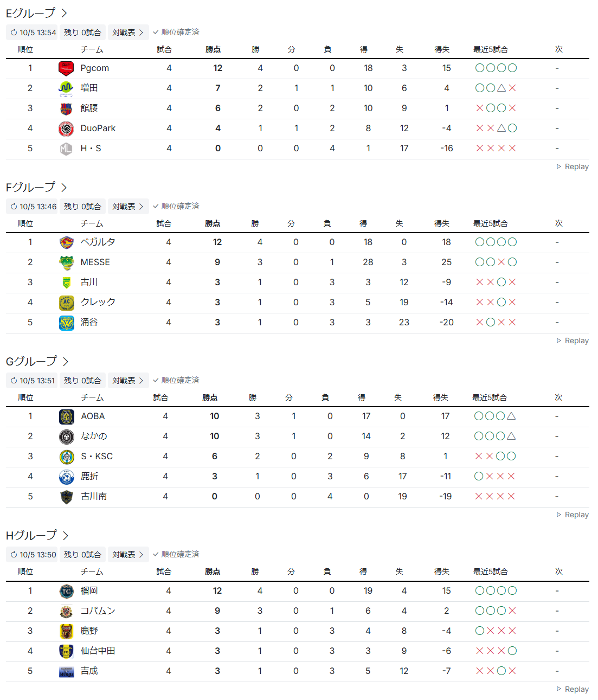Click the 榴岡 team emblem
Image resolution: width=598 pixels, height=700 pixels.
(66, 591)
